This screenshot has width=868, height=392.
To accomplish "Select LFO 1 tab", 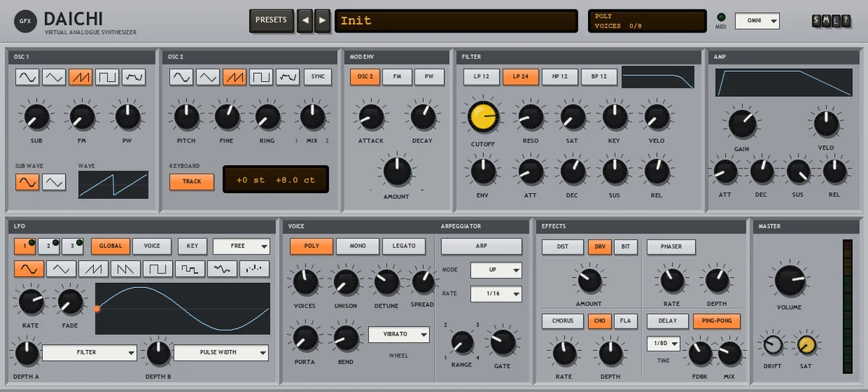I will (x=25, y=246).
